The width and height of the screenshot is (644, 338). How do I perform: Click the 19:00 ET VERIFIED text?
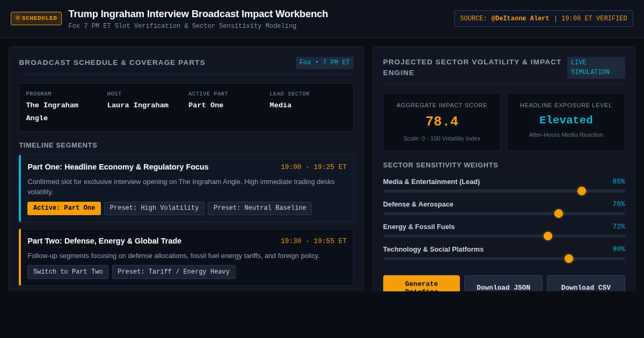594,19
